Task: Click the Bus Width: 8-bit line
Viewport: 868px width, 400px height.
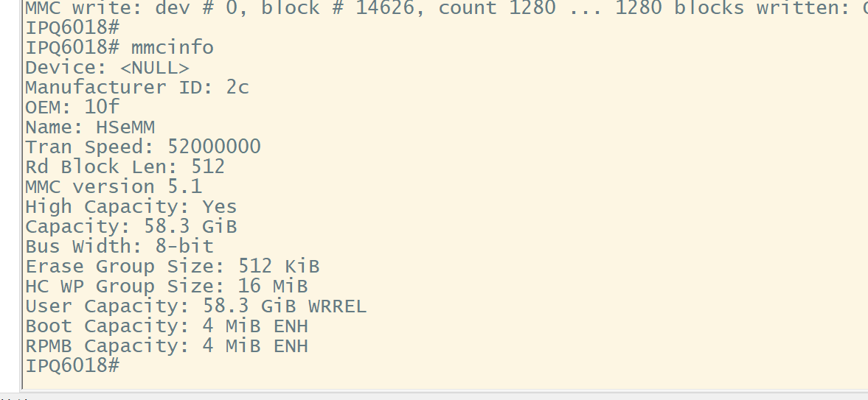Action: (119, 246)
